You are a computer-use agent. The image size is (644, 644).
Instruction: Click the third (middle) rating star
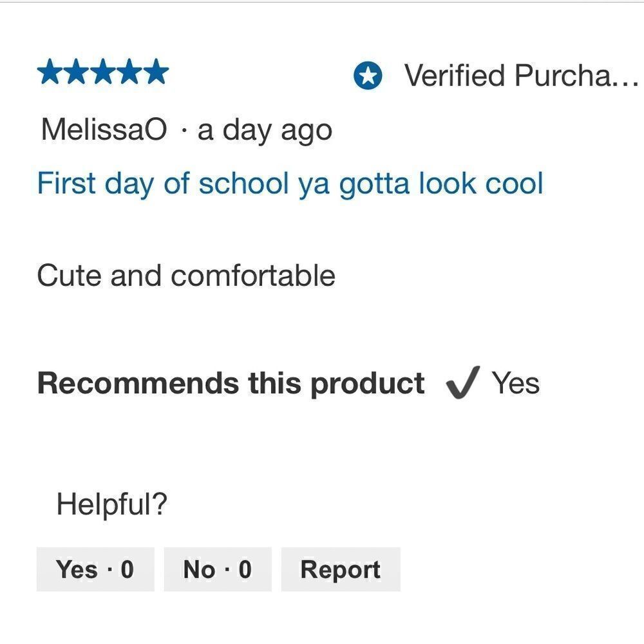point(103,71)
